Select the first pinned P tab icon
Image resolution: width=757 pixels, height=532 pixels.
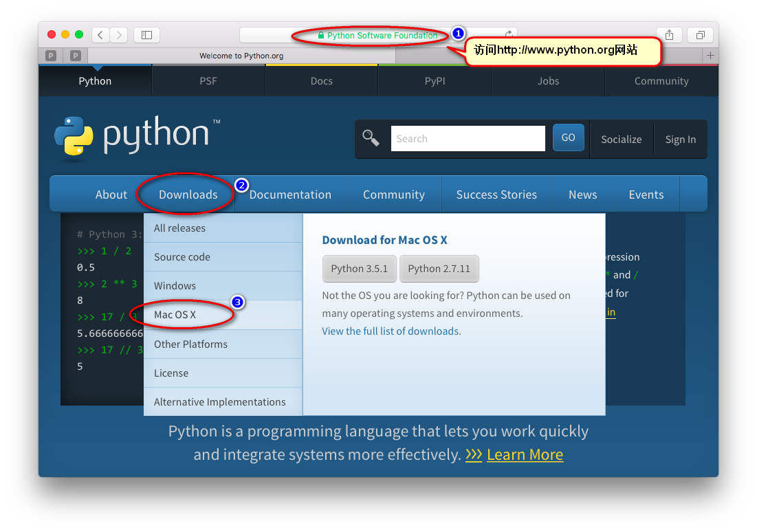click(50, 56)
